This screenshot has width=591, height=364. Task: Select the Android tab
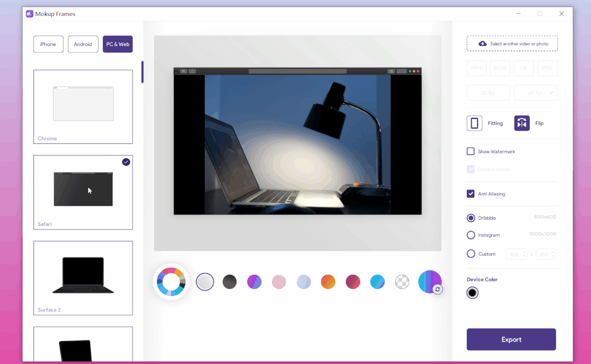[x=83, y=44]
